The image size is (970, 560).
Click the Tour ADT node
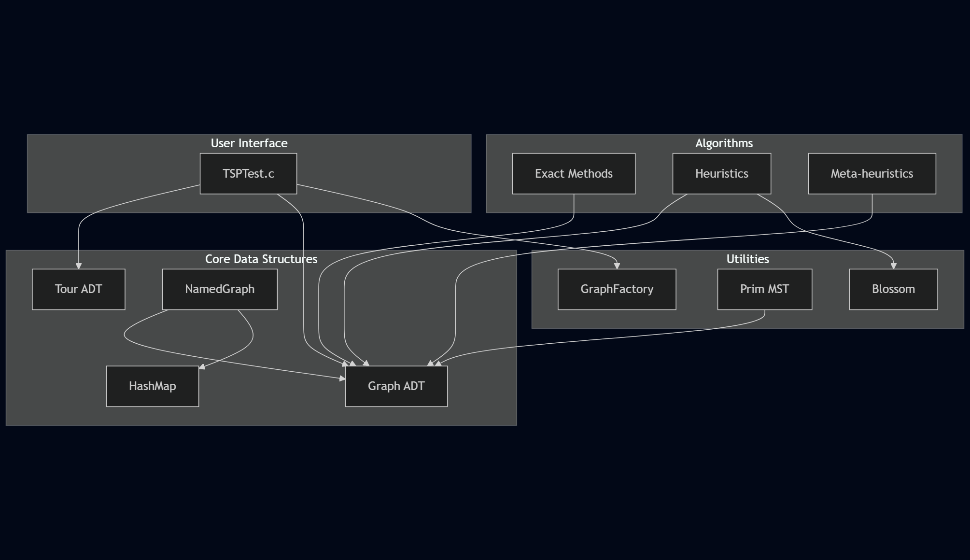click(x=79, y=289)
